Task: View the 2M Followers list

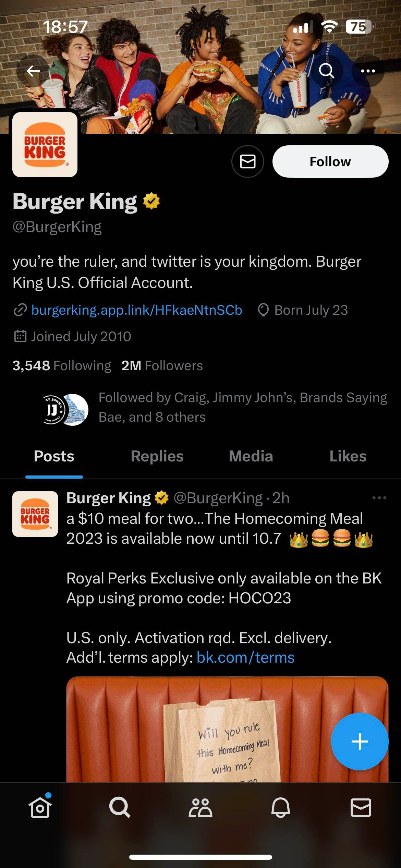Action: click(162, 366)
